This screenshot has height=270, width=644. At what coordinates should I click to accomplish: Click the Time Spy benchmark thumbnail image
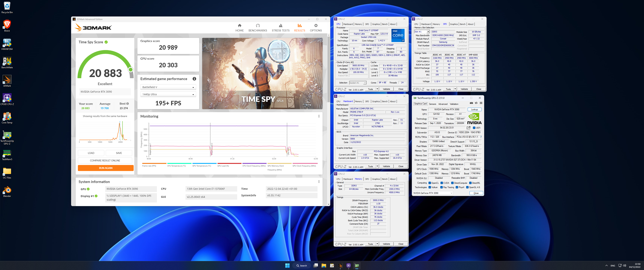coord(262,73)
